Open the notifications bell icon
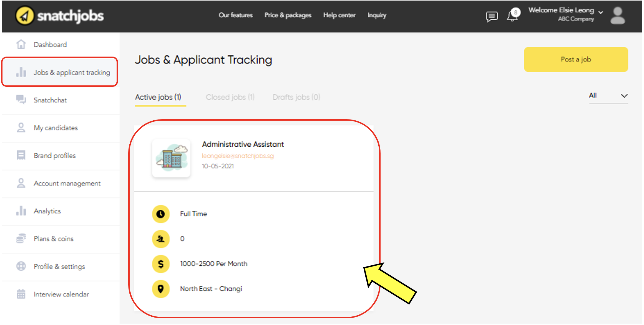 click(x=512, y=16)
